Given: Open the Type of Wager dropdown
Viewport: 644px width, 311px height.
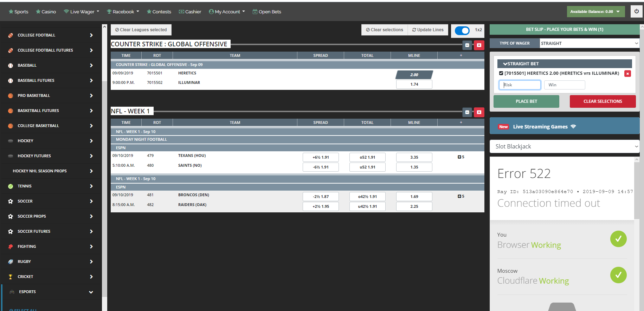Looking at the screenshot, I should pyautogui.click(x=590, y=43).
